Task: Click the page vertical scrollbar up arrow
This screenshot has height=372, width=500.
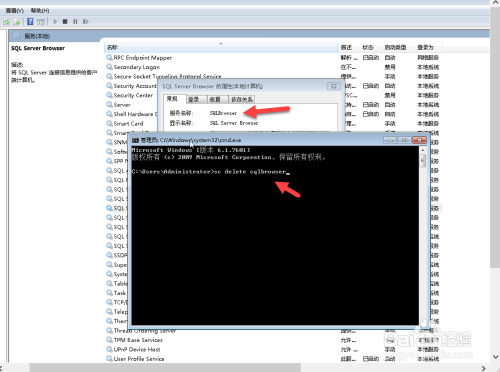Action: click(x=495, y=3)
